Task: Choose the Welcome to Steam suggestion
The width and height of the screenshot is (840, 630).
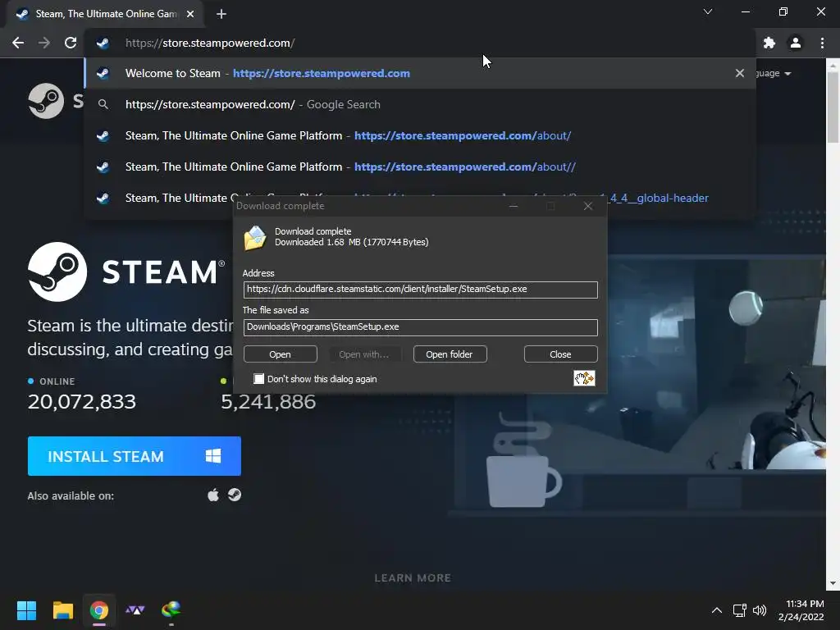Action: [x=420, y=73]
